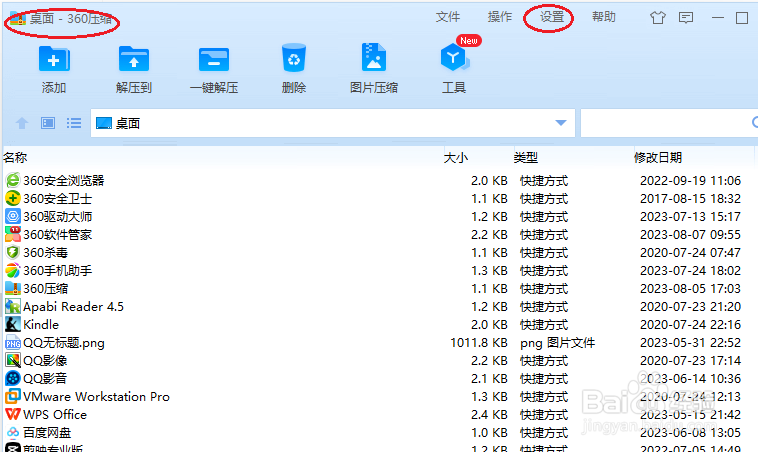758x452 pixels.
Task: Click the 添加 (Add) toolbar icon
Action: [54, 59]
